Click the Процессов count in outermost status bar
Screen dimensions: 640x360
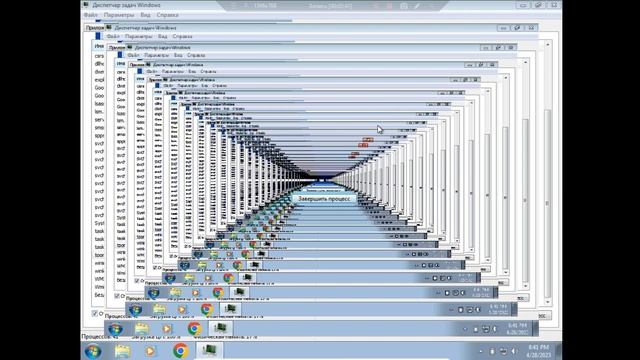(100, 337)
